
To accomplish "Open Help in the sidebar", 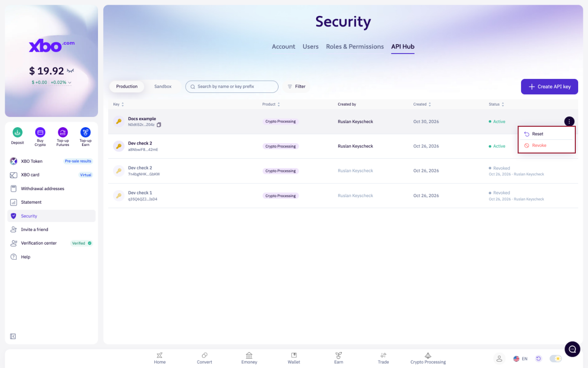I will (52, 257).
